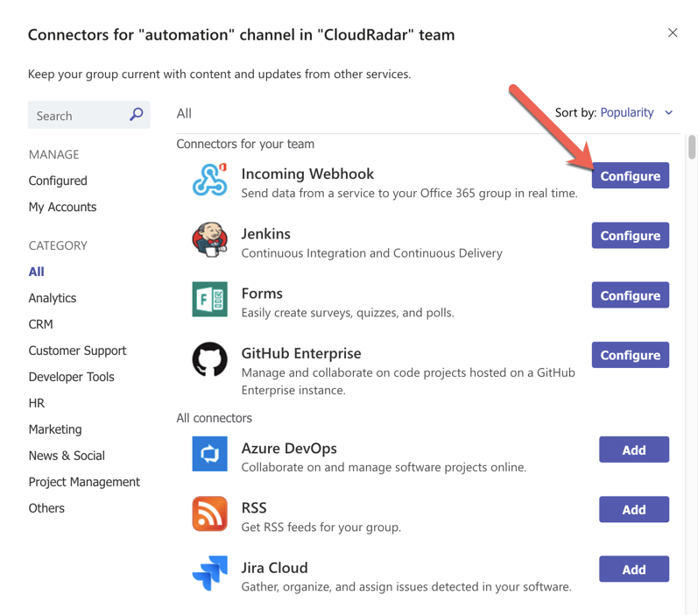Add the RSS connector

point(634,509)
